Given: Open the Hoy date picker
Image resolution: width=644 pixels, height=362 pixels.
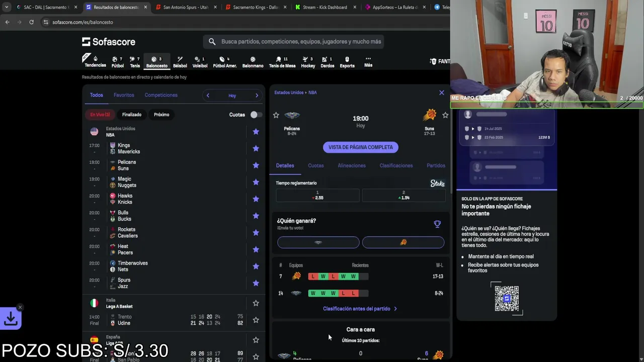Looking at the screenshot, I should 232,96.
